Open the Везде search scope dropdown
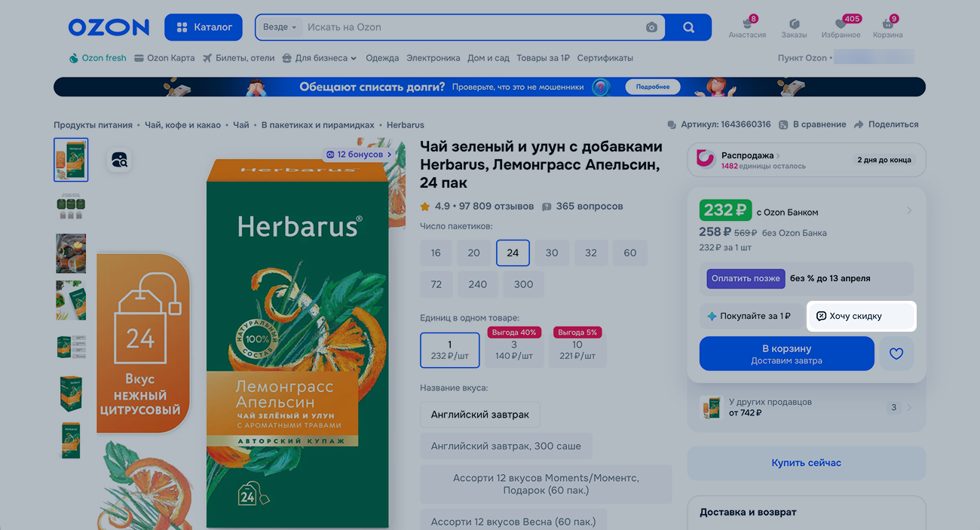The height and width of the screenshot is (530, 980). (280, 27)
